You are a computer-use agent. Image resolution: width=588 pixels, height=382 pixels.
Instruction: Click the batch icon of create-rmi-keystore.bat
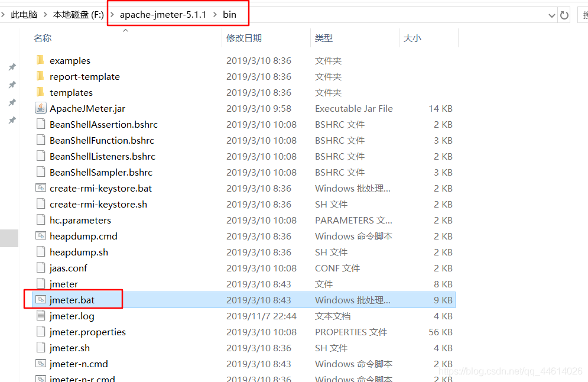coord(41,187)
